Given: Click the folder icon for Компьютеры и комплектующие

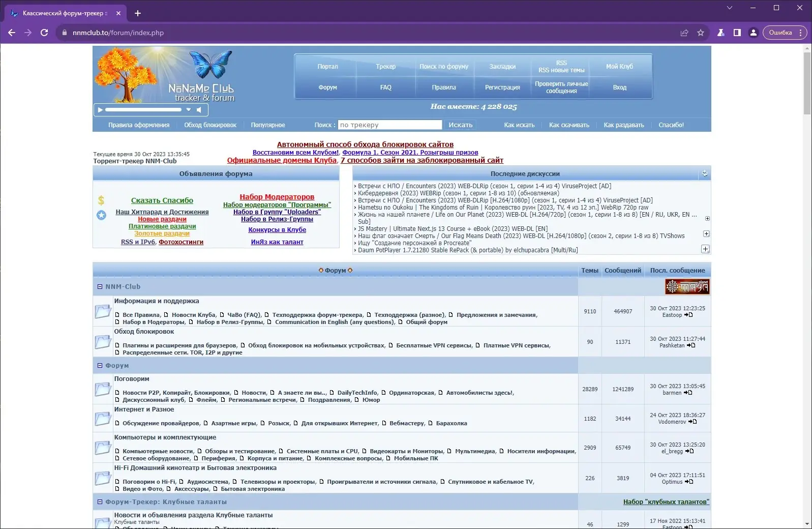Looking at the screenshot, I should [x=103, y=448].
